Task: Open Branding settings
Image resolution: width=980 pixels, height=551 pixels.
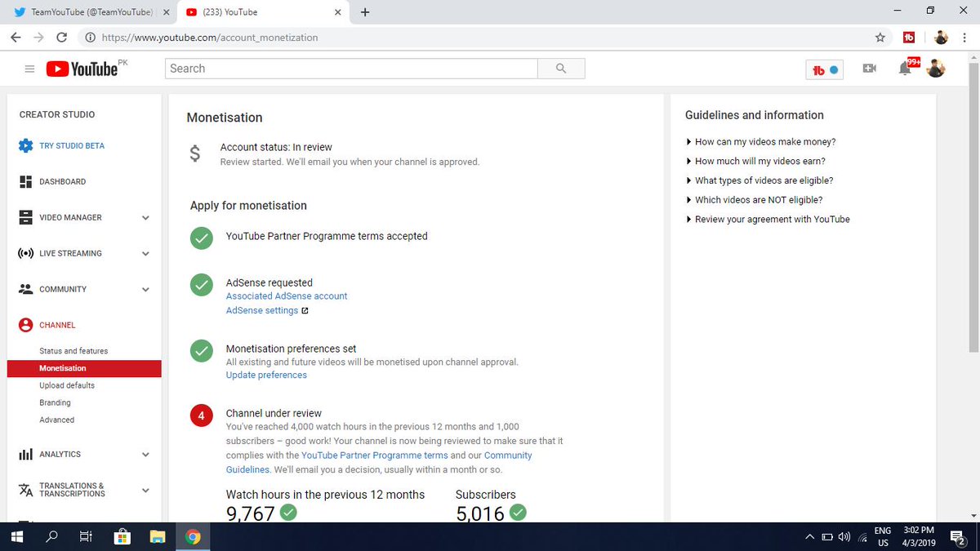Action: (55, 402)
